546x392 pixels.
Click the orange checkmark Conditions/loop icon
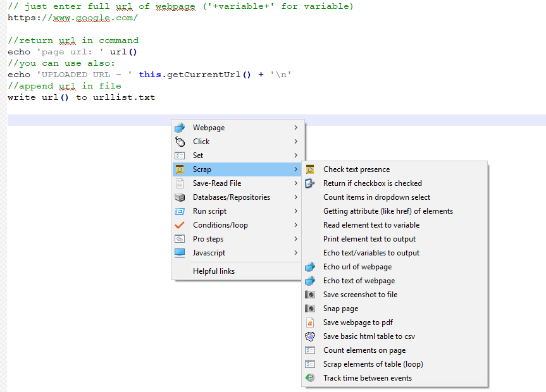tap(180, 225)
